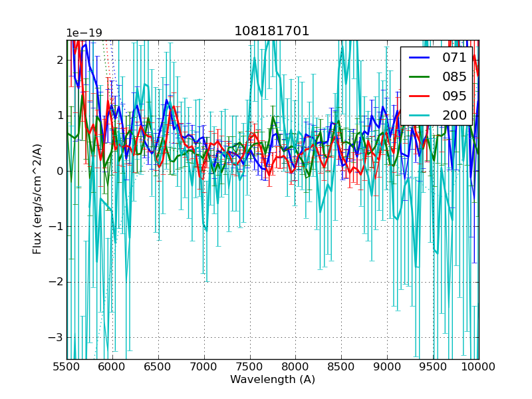532x399 pixels.
Task: Select the red 095 legend line
Action: click(420, 96)
